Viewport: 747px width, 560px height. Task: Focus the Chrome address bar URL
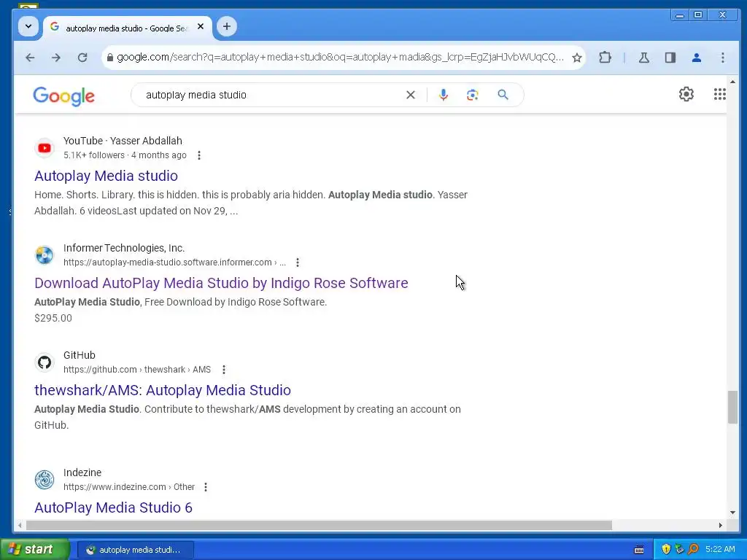pyautogui.click(x=340, y=58)
